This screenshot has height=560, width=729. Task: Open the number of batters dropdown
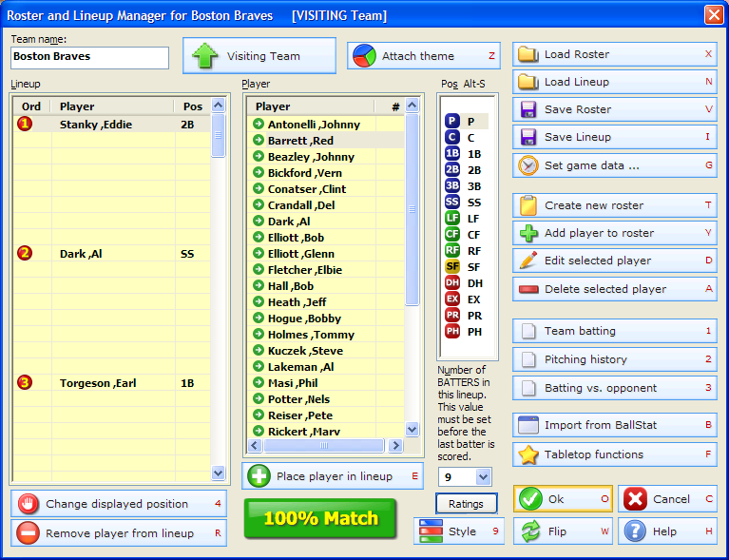(484, 476)
